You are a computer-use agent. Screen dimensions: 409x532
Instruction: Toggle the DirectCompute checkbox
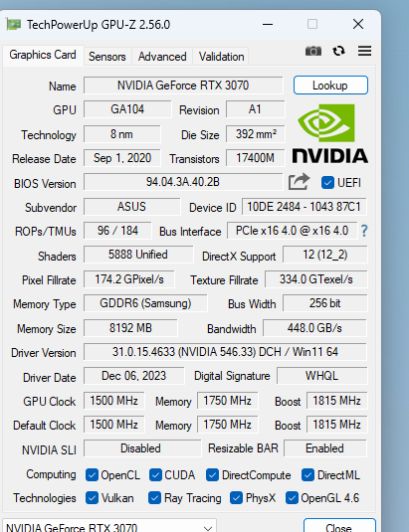(x=212, y=475)
